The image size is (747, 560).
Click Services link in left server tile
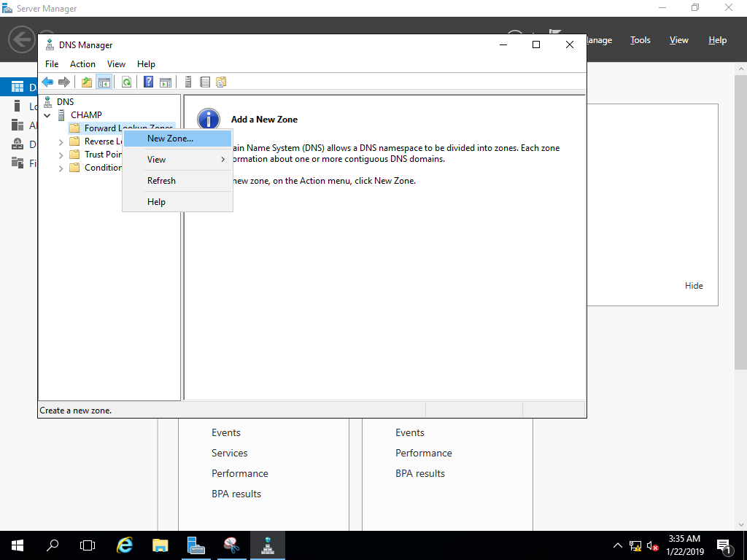pos(229,453)
